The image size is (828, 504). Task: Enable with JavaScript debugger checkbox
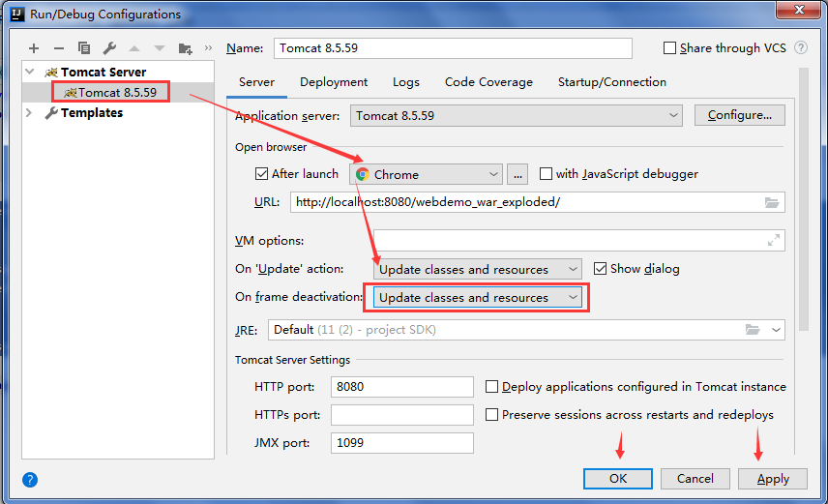pos(546,174)
